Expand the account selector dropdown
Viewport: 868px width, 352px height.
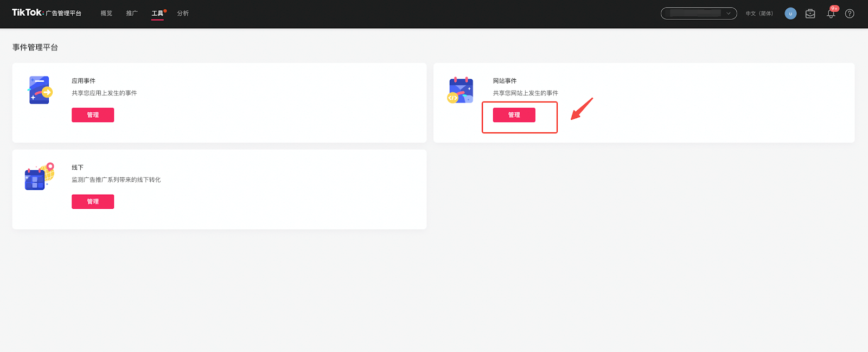[x=699, y=14]
